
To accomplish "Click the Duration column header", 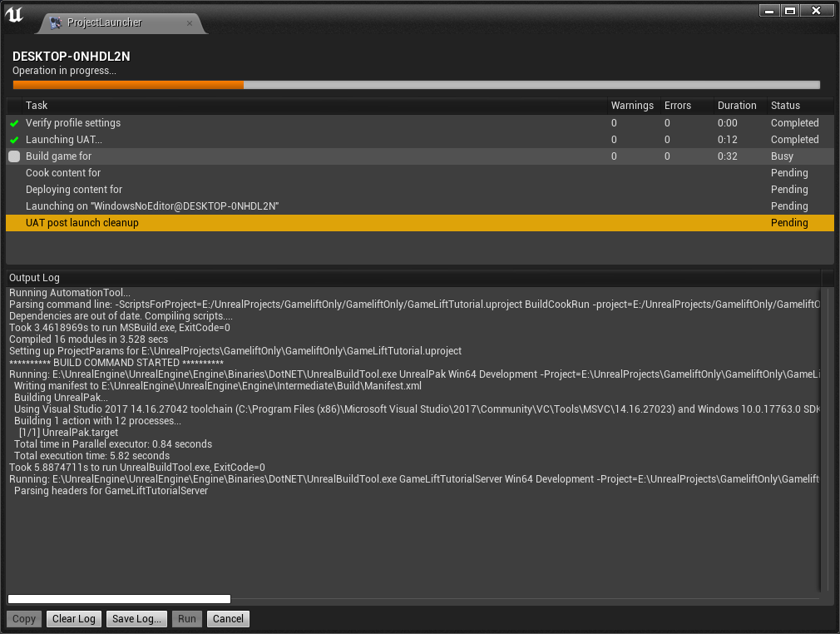I will (737, 106).
